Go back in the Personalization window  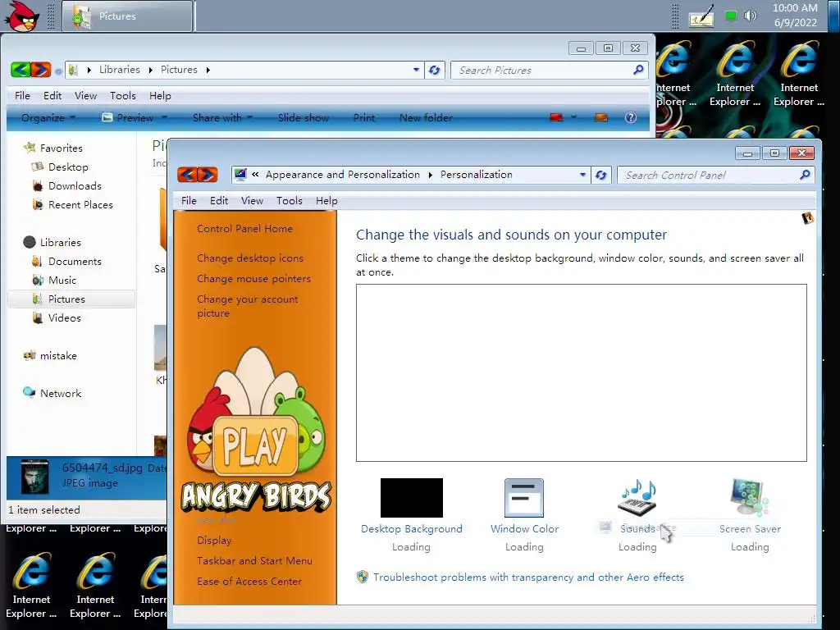[187, 175]
